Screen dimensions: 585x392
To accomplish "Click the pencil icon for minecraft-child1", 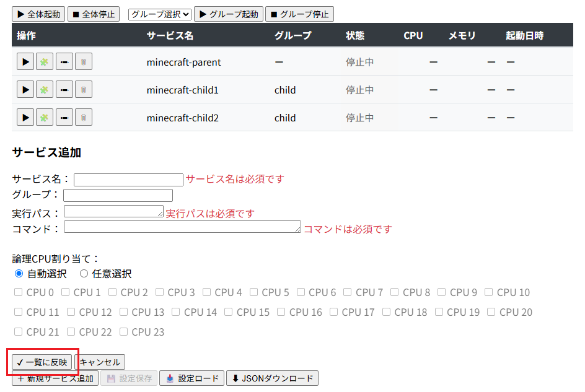I will pos(64,89).
